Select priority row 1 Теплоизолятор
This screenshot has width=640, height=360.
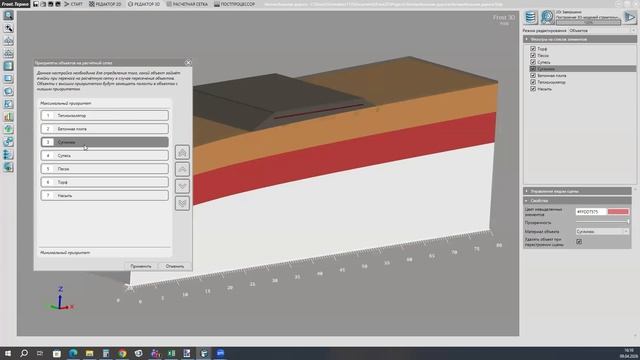(104, 116)
